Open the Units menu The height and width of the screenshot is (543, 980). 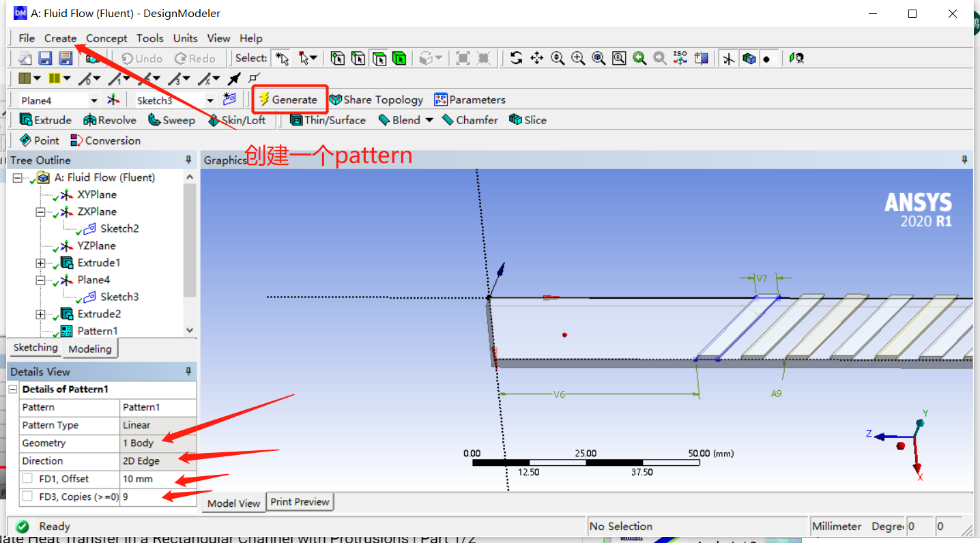pos(186,38)
